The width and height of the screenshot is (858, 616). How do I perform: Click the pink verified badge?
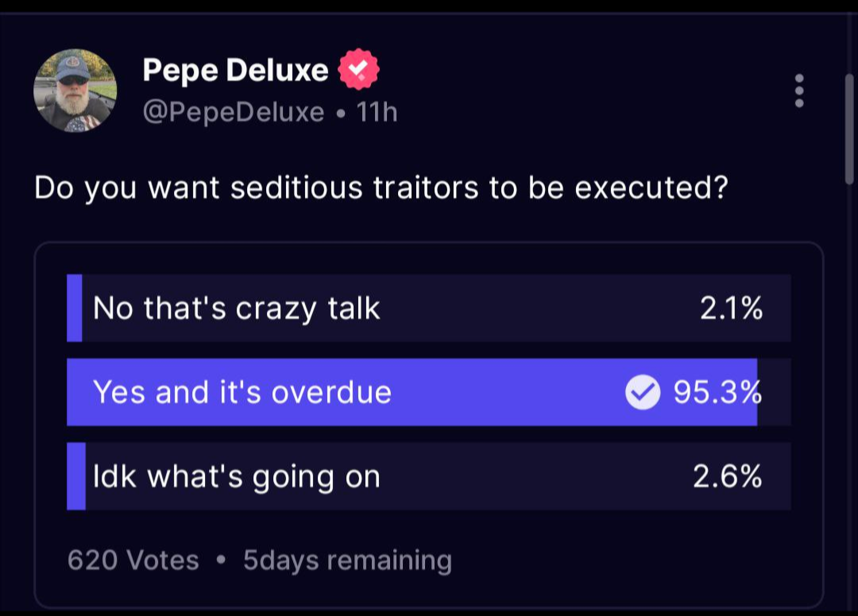(x=358, y=71)
